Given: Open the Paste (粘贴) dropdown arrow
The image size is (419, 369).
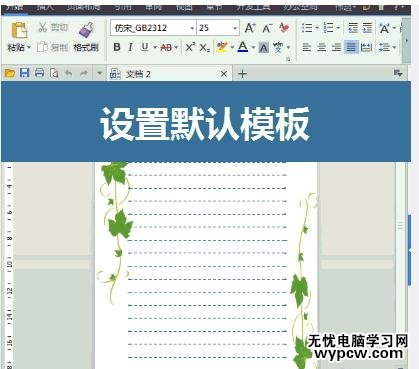Looking at the screenshot, I should pyautogui.click(x=29, y=47).
